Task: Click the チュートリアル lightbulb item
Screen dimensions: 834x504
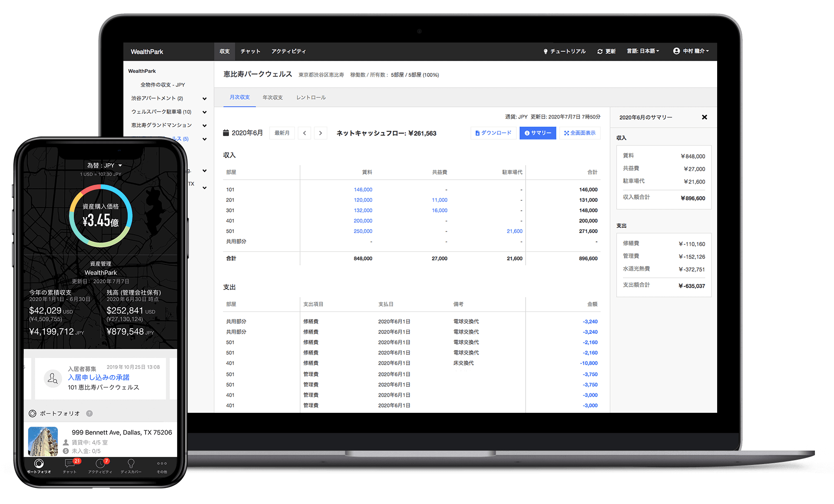Action: pos(564,51)
